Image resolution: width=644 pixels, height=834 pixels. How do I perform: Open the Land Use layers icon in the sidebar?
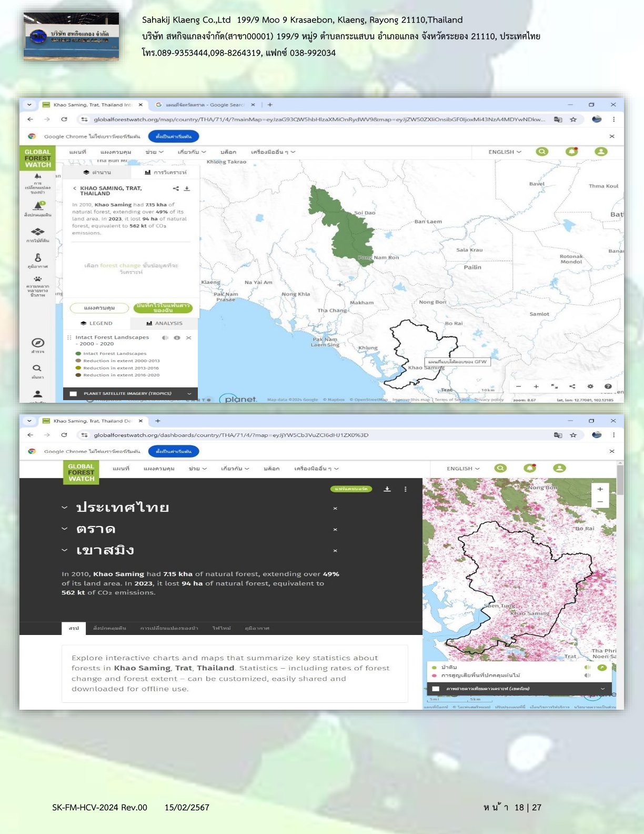tap(37, 232)
